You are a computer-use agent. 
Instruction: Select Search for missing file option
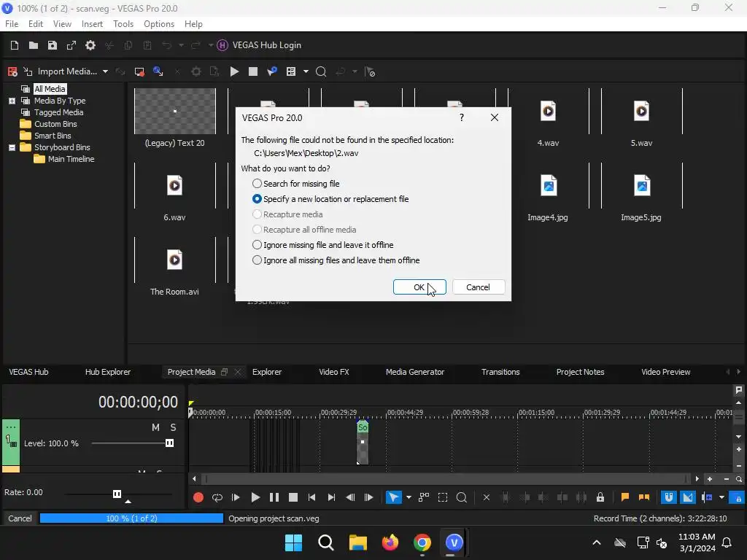point(296,184)
